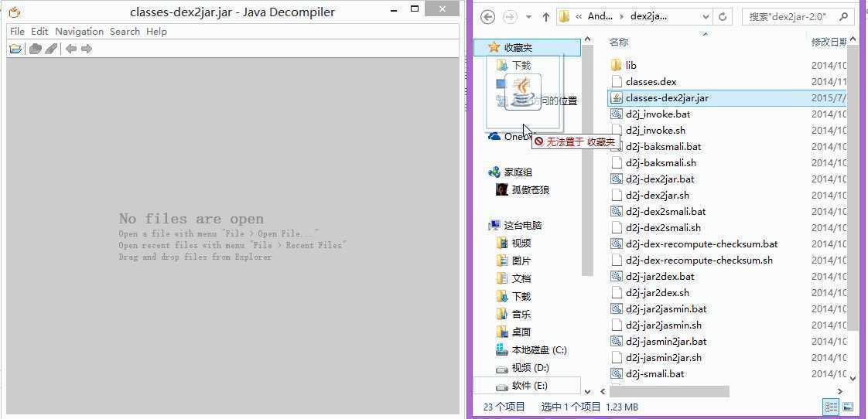Click the Refresh button in Explorer address bar
The width and height of the screenshot is (868, 419).
[723, 17]
